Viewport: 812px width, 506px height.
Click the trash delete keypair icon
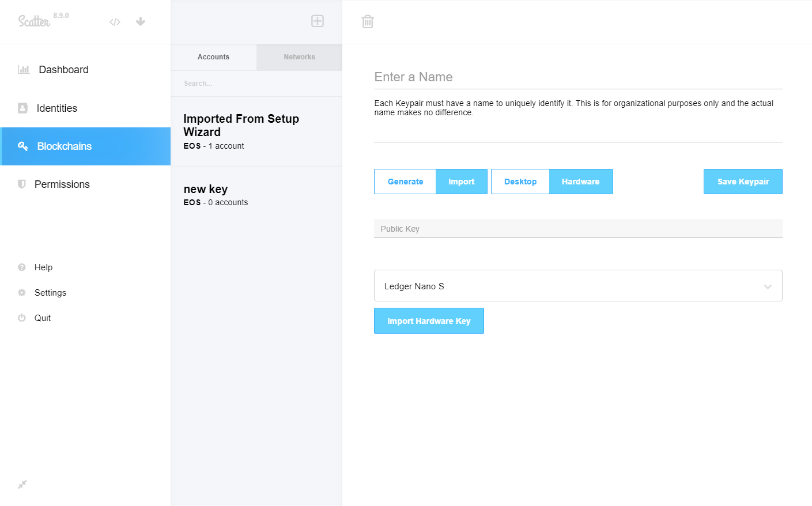[368, 22]
